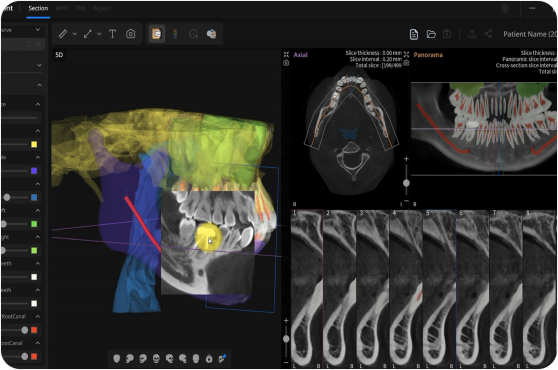Click the plus above the Axial slice slider
Screen dimensions: 558x370
406,159
